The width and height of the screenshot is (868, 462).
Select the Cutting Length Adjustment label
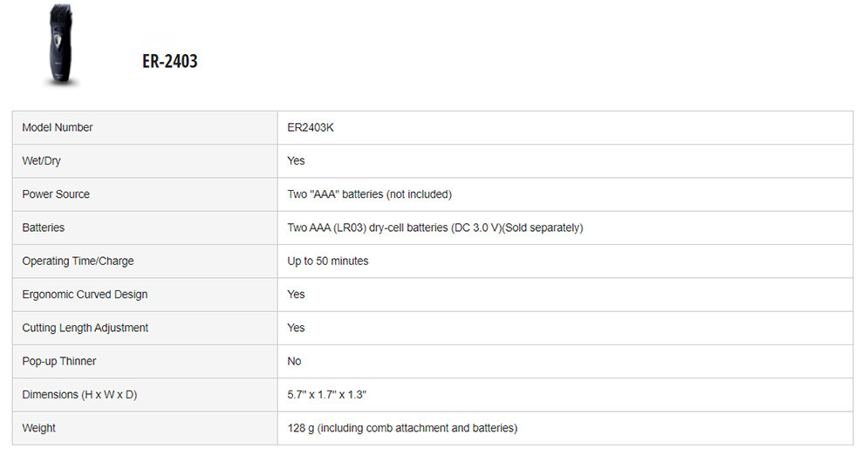(85, 328)
